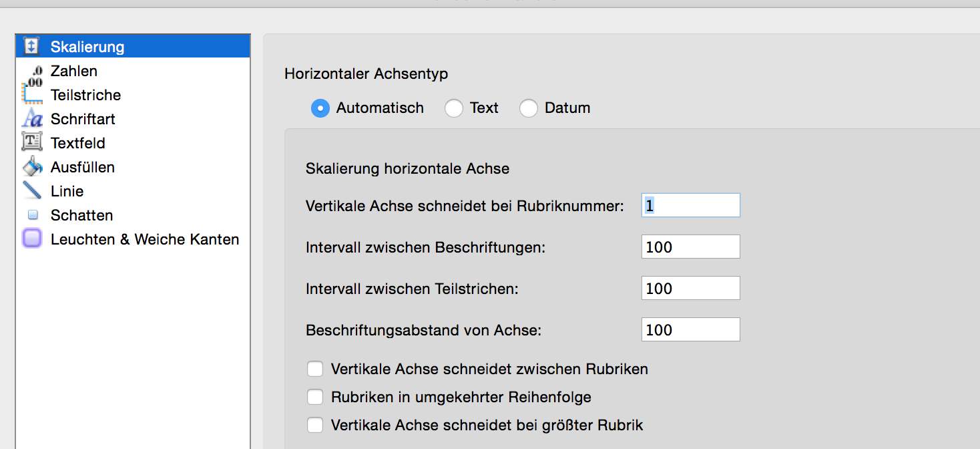
Task: Select the Automatisch axis type radio button
Action: point(321,108)
